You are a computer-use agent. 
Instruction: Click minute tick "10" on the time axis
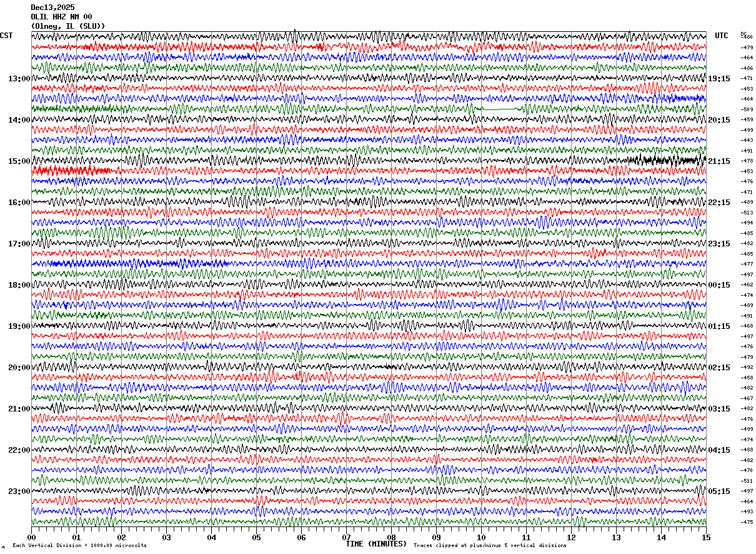coord(481,537)
